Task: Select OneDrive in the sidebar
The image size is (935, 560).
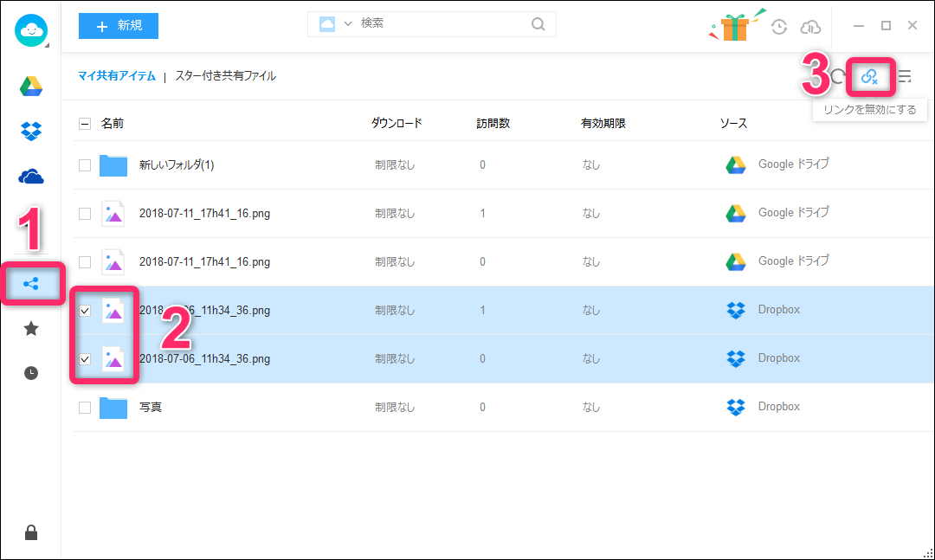Action: pos(31,175)
